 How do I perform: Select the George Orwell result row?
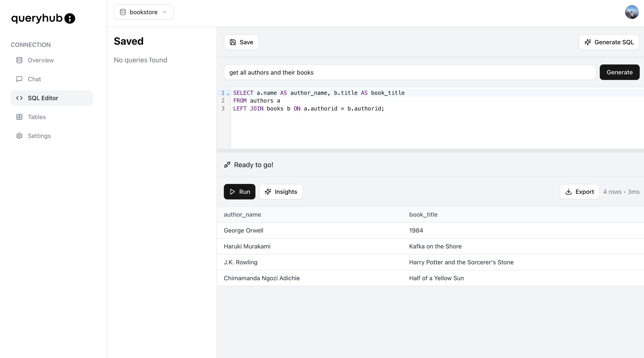(243, 230)
